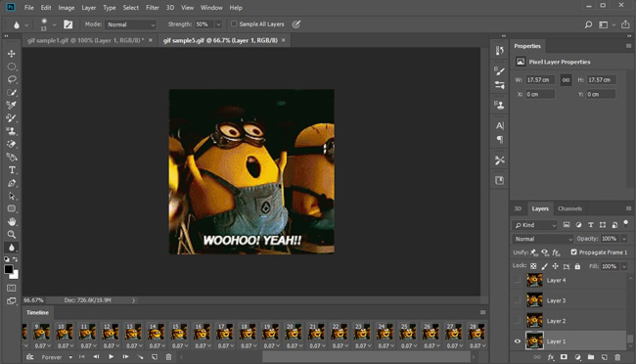Image resolution: width=636 pixels, height=364 pixels.
Task: Select the Eyedropper tool
Action: point(12,106)
